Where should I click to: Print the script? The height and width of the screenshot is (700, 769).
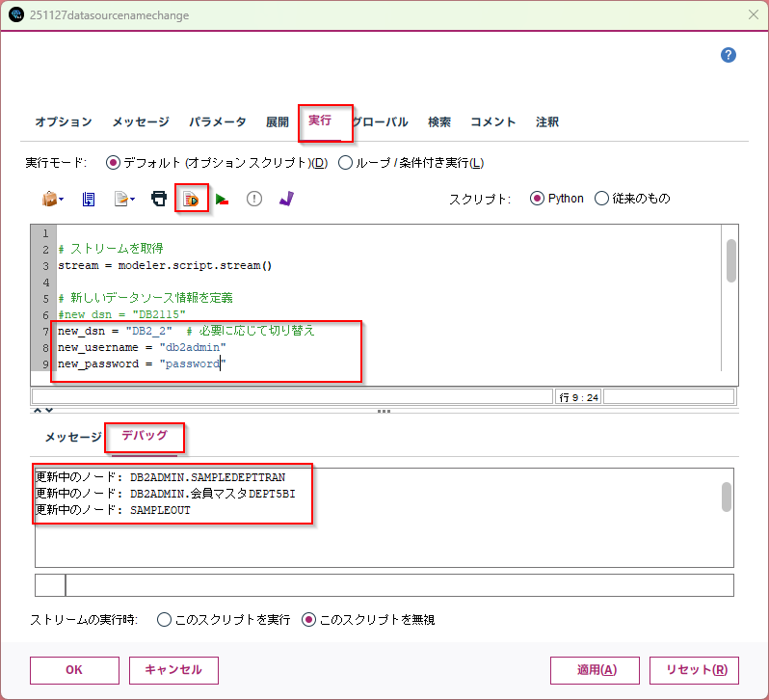159,199
